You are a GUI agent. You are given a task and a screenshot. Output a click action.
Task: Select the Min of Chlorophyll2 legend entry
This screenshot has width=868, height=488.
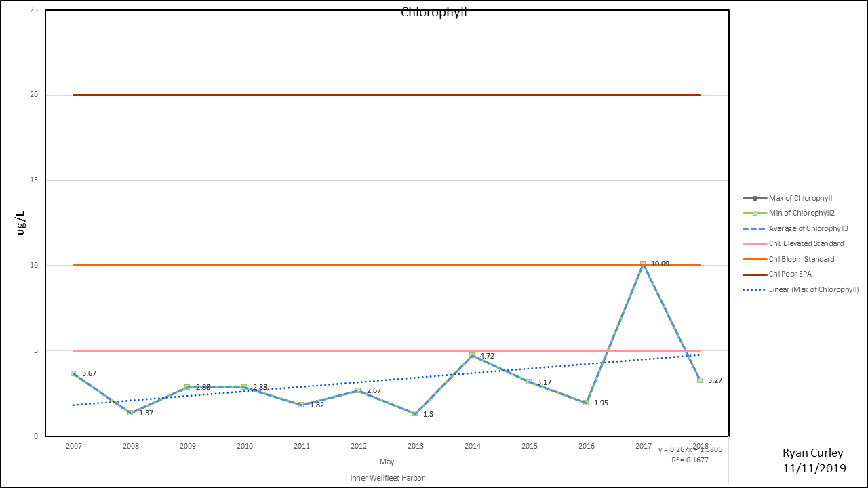(800, 213)
